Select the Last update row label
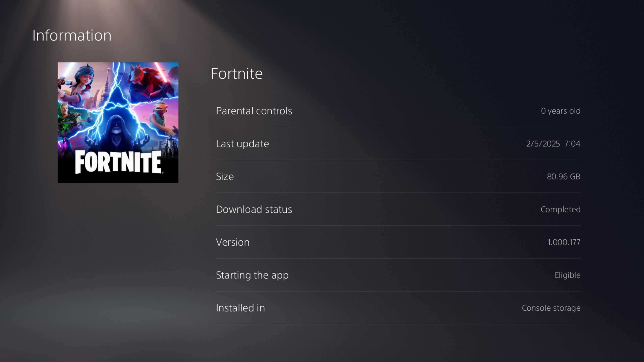The image size is (644, 362). click(243, 144)
